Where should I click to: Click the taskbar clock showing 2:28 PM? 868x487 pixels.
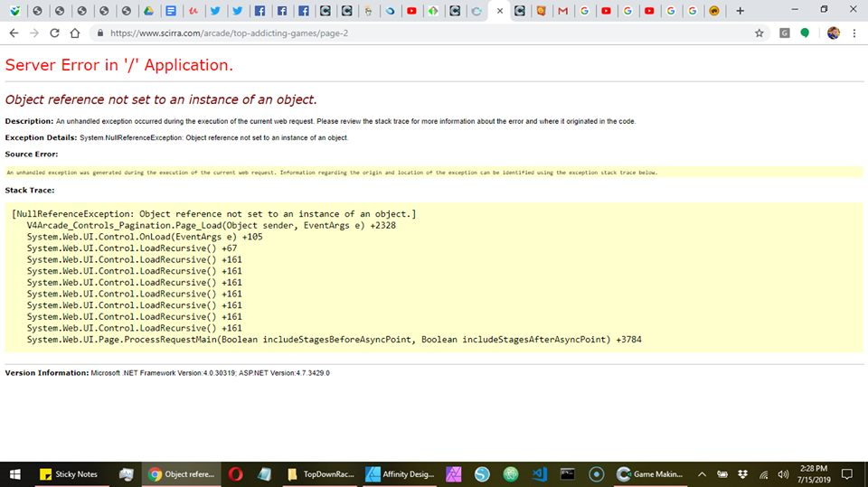pos(813,473)
